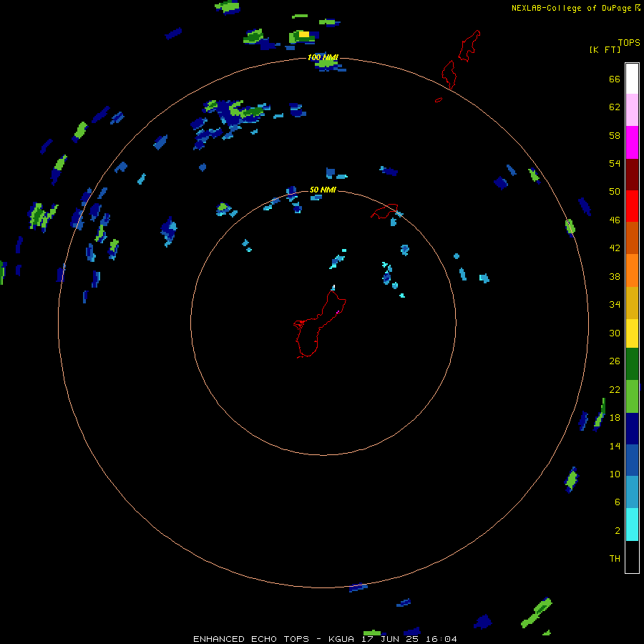
Task: Click the legend value 62
Action: coord(615,107)
